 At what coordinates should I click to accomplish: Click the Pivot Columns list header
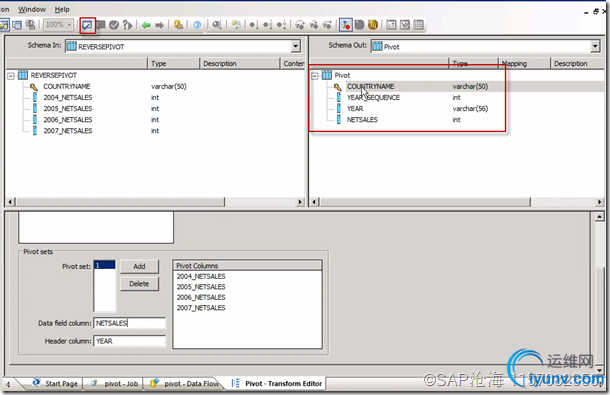coord(247,266)
